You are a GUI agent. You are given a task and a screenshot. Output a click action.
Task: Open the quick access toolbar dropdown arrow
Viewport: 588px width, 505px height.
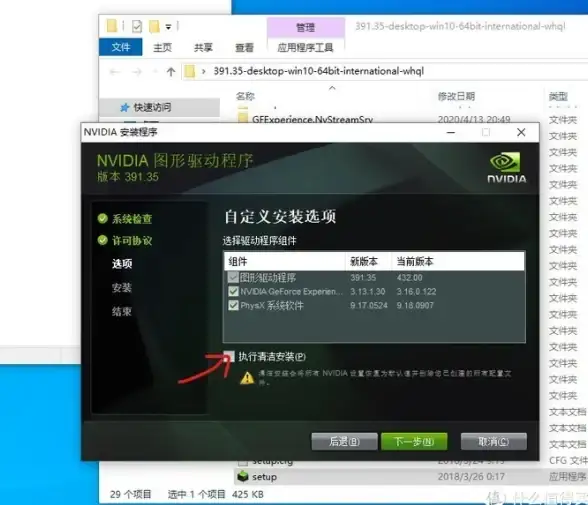tap(168, 27)
